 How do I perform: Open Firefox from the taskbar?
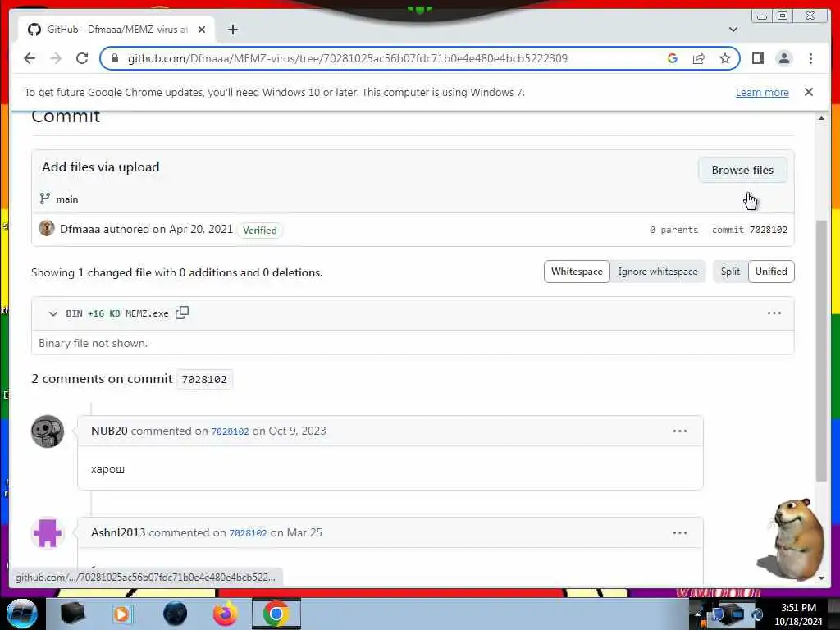226,614
